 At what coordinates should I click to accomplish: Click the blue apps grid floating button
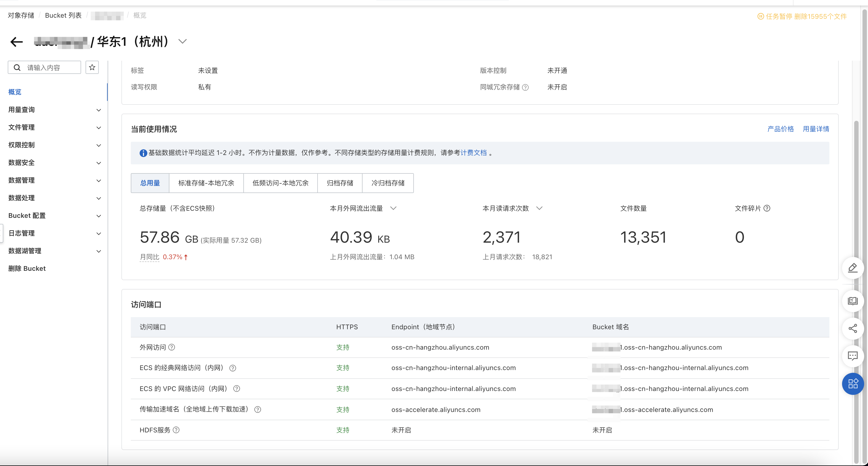coord(853,384)
